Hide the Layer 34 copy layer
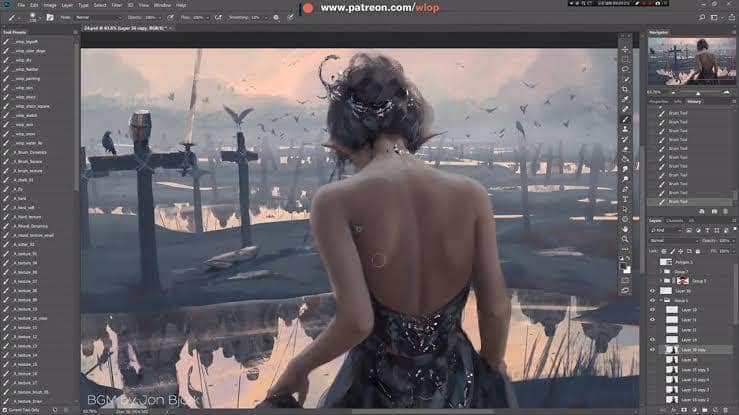The height and width of the screenshot is (415, 739). [x=652, y=351]
